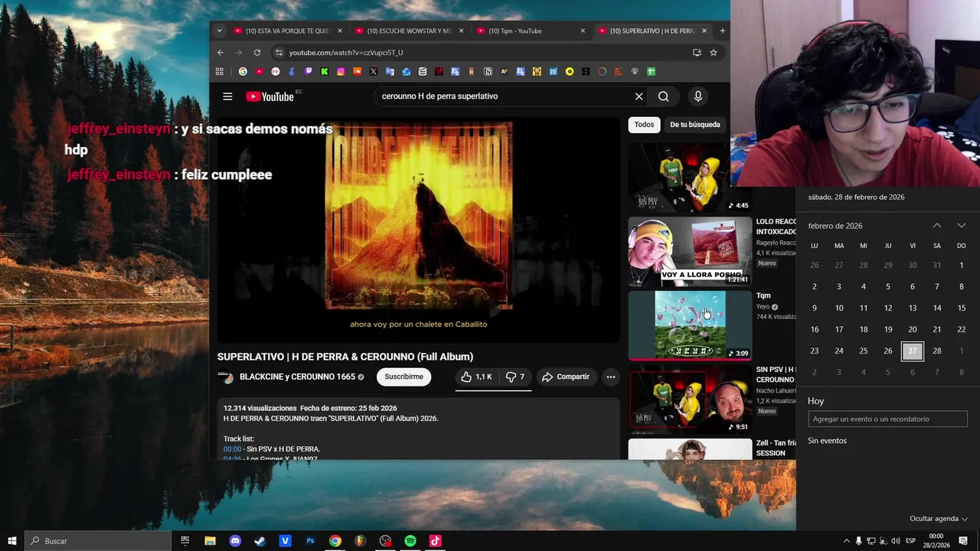Select the Todos filter chip
This screenshot has width=980, height=551.
[x=644, y=125]
